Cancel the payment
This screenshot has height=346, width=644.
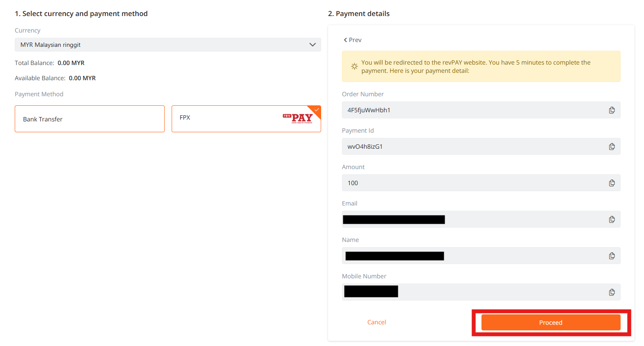(x=377, y=322)
